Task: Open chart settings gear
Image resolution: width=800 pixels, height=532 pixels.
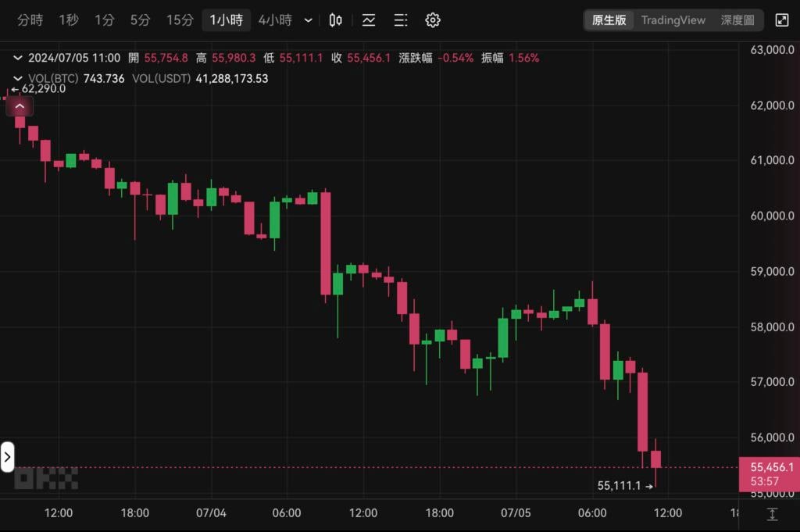Action: 433,20
